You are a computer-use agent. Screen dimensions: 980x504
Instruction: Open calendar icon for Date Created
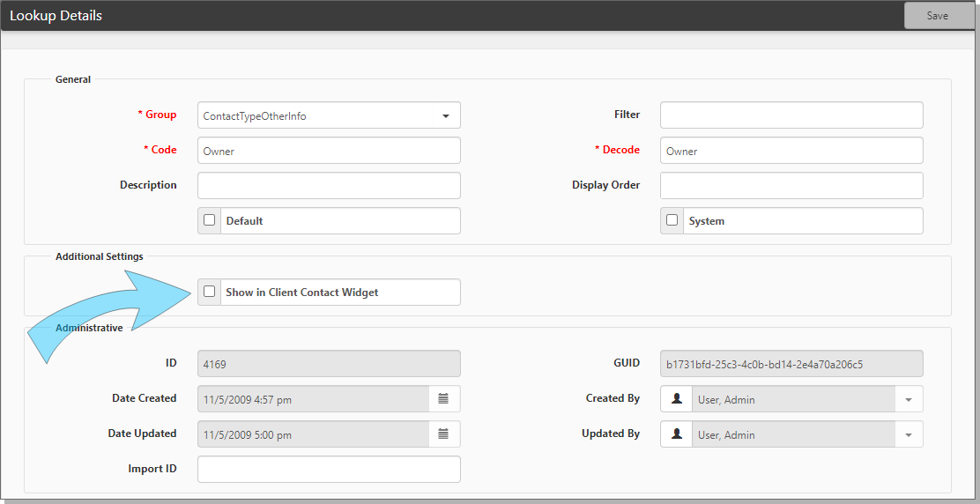[x=443, y=399]
